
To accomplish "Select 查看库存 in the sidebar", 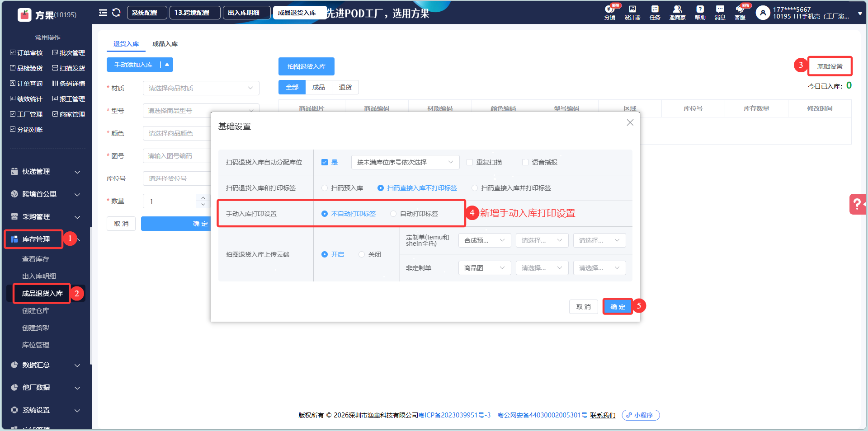I will coord(36,259).
